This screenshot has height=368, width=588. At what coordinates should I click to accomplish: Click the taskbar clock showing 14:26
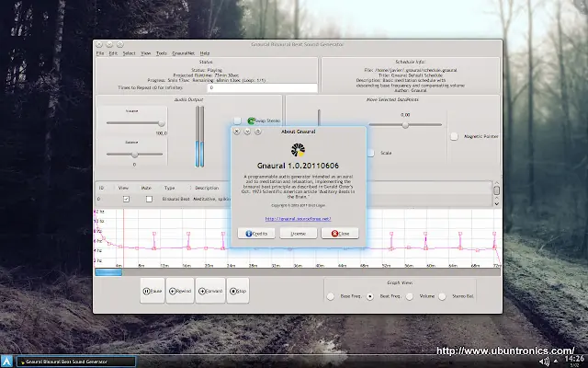coord(574,361)
